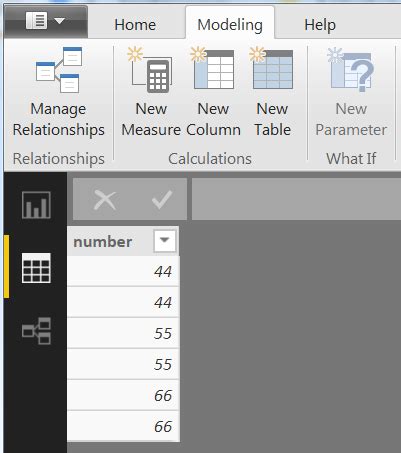Viewport: 401px width, 453px height.
Task: Select the Modeling tab
Action: [230, 25]
